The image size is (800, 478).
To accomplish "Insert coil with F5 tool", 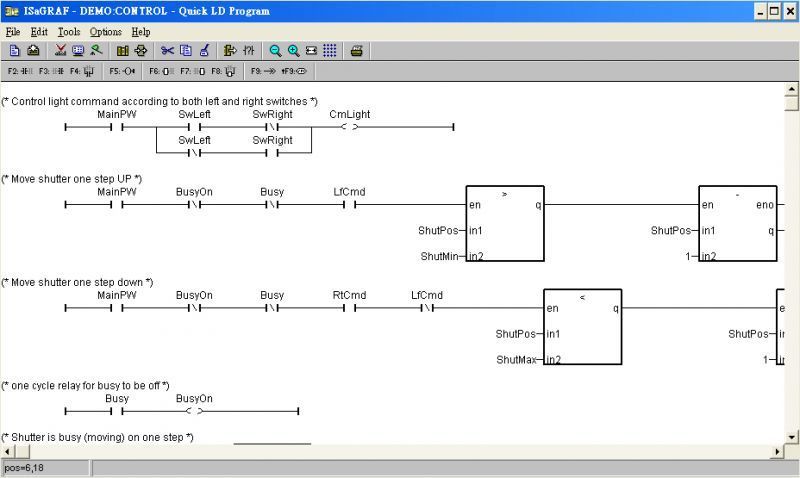I will click(122, 71).
